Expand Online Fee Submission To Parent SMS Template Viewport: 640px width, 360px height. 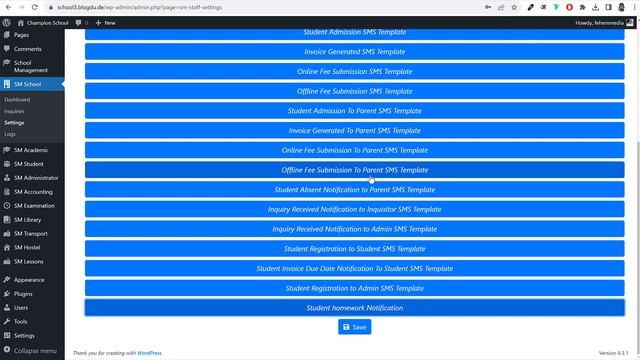pyautogui.click(x=354, y=150)
